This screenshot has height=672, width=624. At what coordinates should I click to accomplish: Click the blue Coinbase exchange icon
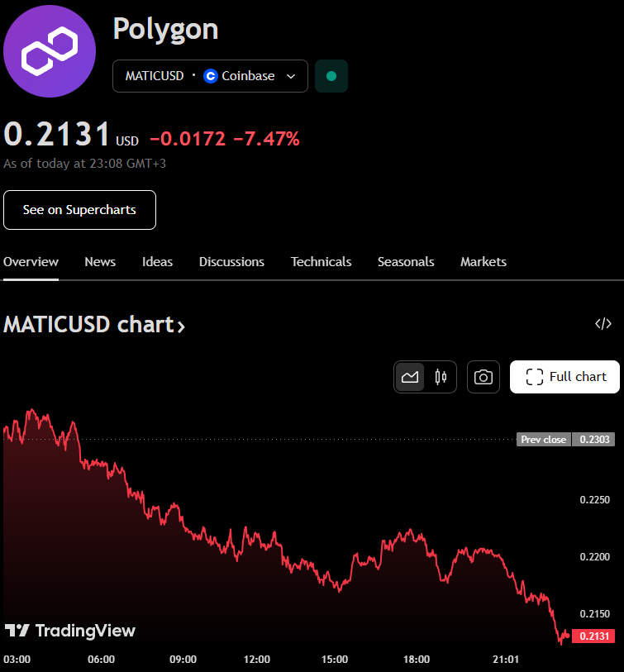211,76
